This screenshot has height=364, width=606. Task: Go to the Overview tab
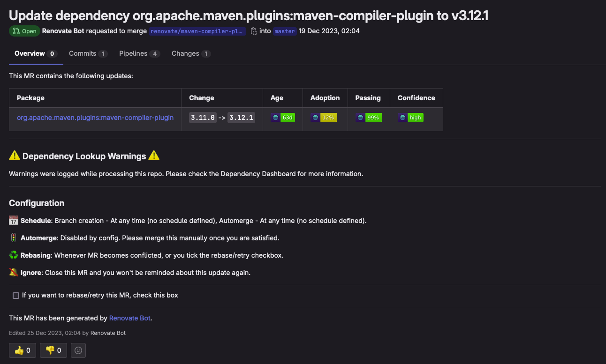tap(36, 54)
